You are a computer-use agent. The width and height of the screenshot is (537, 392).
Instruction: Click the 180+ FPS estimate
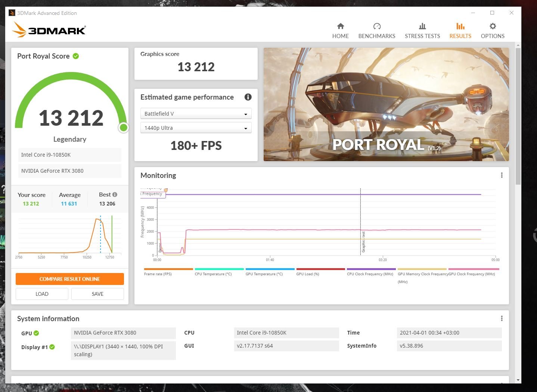pyautogui.click(x=196, y=145)
